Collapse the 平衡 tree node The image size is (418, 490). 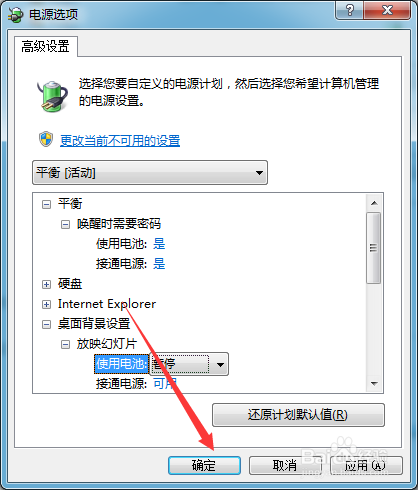(x=46, y=204)
